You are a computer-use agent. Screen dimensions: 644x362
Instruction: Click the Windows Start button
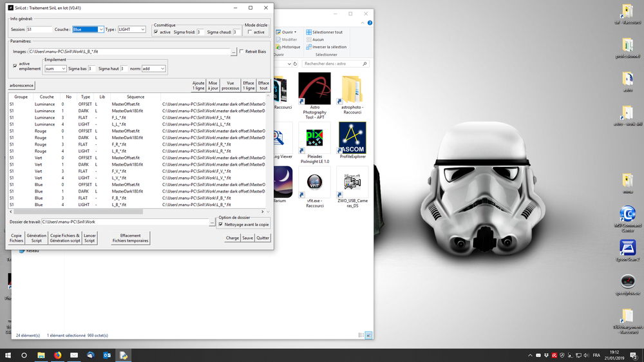click(8, 355)
